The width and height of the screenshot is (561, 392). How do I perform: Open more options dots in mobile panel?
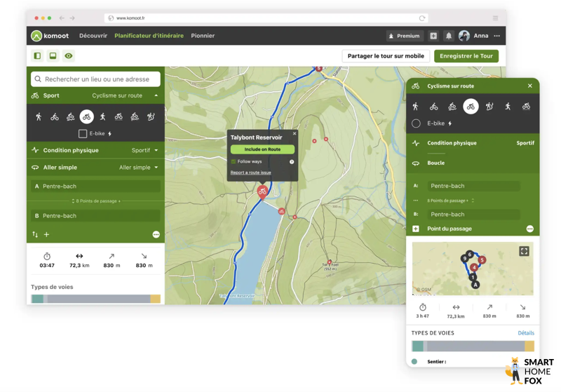(530, 229)
